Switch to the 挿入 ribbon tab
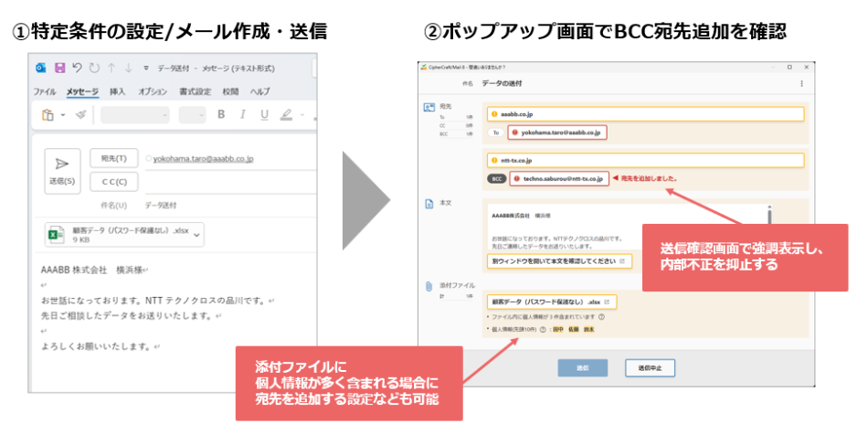 point(117,91)
